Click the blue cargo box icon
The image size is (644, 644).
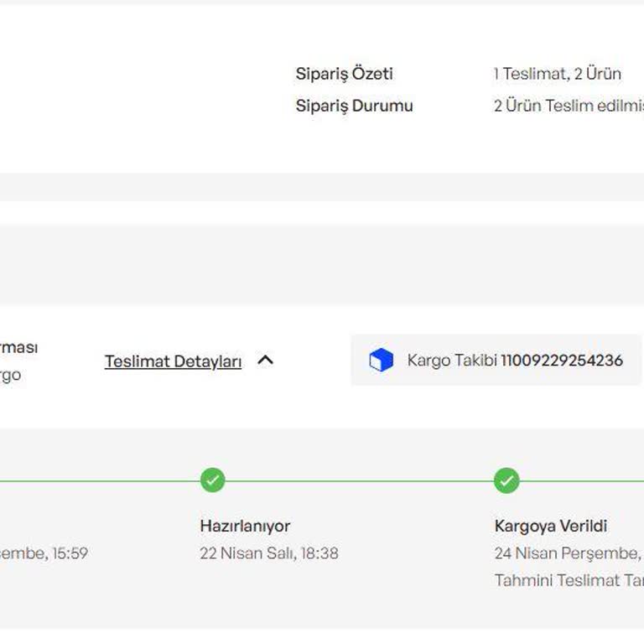point(381,361)
